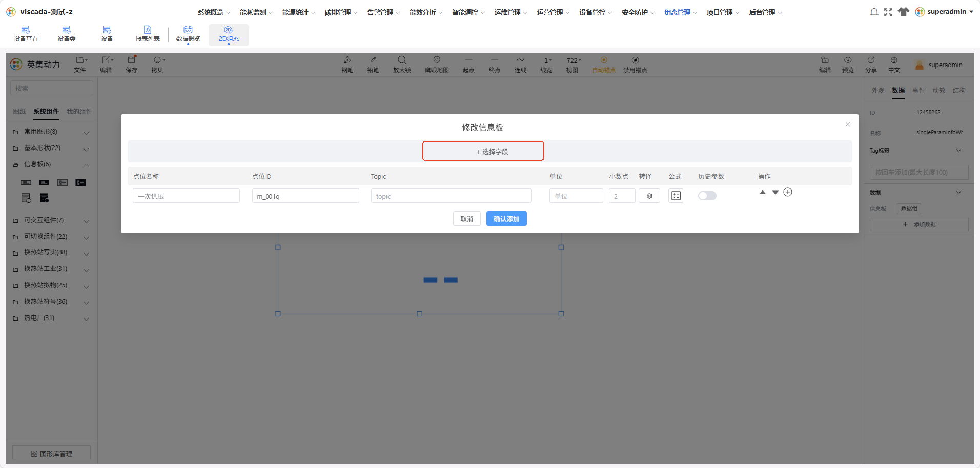Switch to the 事件 tab
980x468 pixels.
918,90
